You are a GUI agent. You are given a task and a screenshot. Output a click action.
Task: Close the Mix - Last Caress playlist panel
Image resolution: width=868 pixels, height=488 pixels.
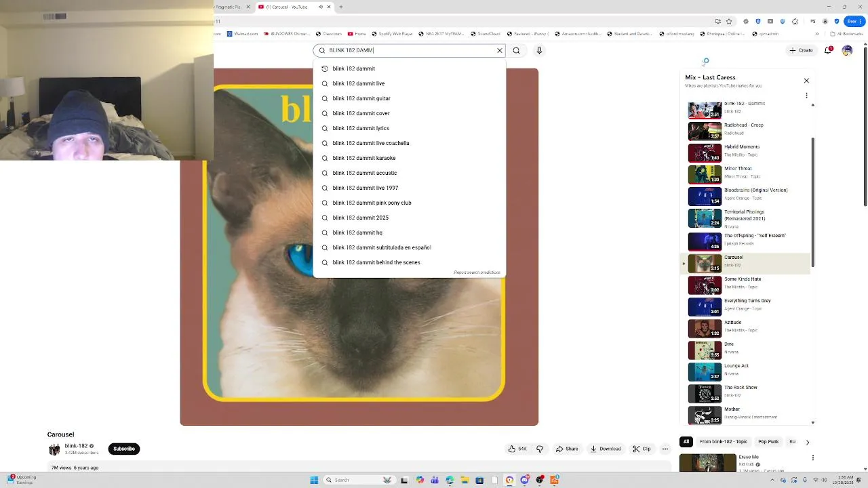(806, 81)
